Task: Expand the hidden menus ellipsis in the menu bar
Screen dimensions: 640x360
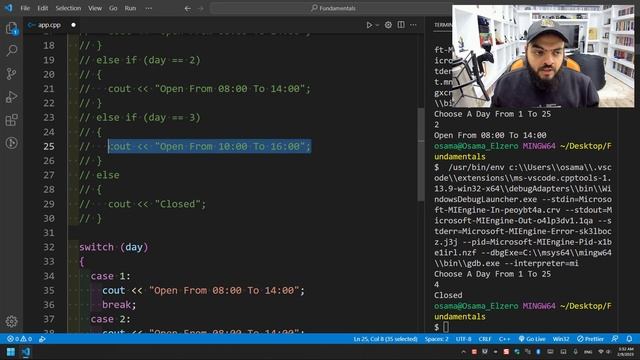Action: point(149,8)
